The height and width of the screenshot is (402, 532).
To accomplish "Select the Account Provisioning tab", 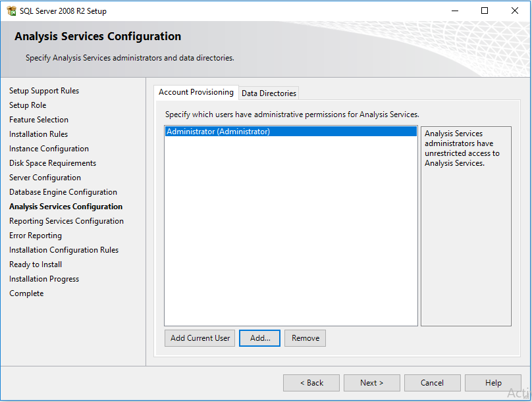I will coord(196,92).
